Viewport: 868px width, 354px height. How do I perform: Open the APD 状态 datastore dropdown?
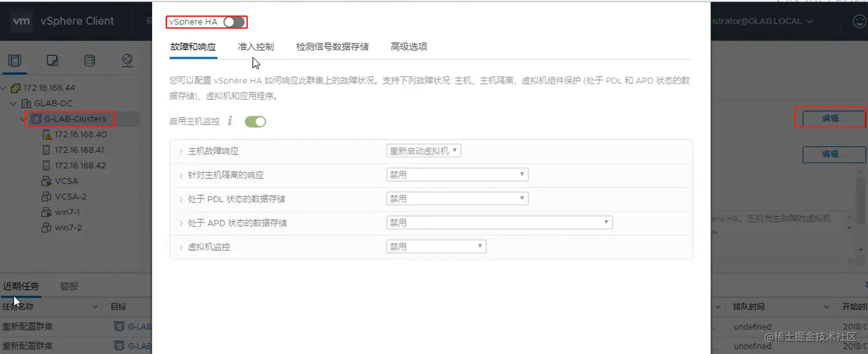click(x=499, y=222)
